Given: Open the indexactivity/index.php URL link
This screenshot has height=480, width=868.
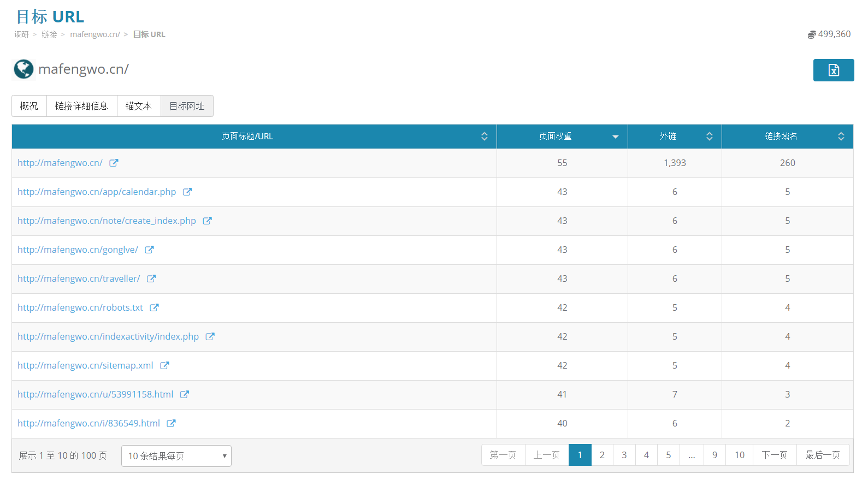Looking at the screenshot, I should (108, 336).
